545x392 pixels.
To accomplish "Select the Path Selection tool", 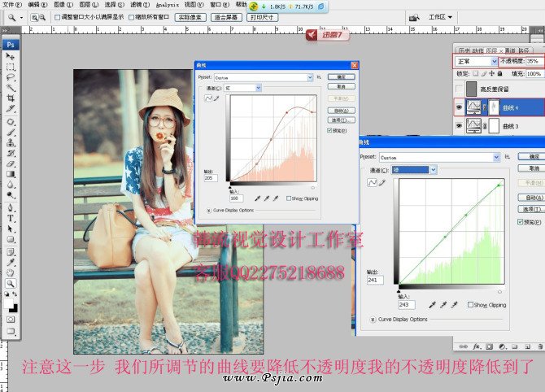I will pos(11,229).
